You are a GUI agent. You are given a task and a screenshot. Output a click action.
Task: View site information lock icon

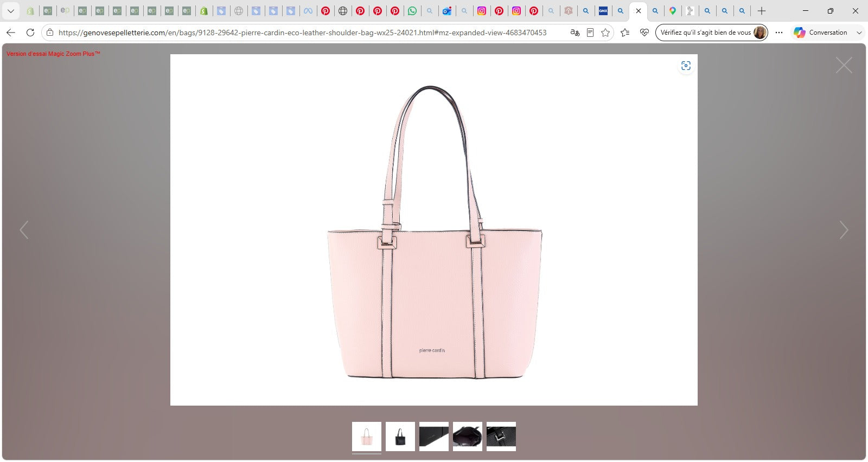point(50,33)
